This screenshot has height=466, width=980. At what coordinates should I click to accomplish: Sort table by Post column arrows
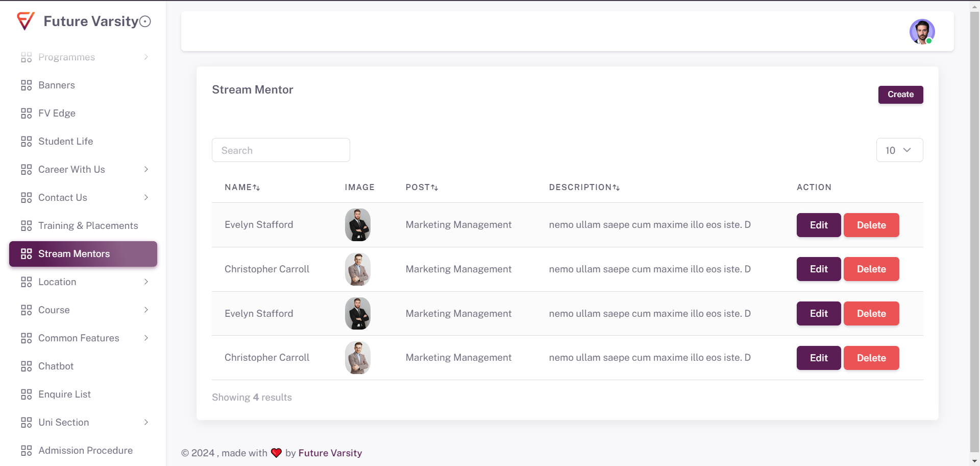coord(434,188)
